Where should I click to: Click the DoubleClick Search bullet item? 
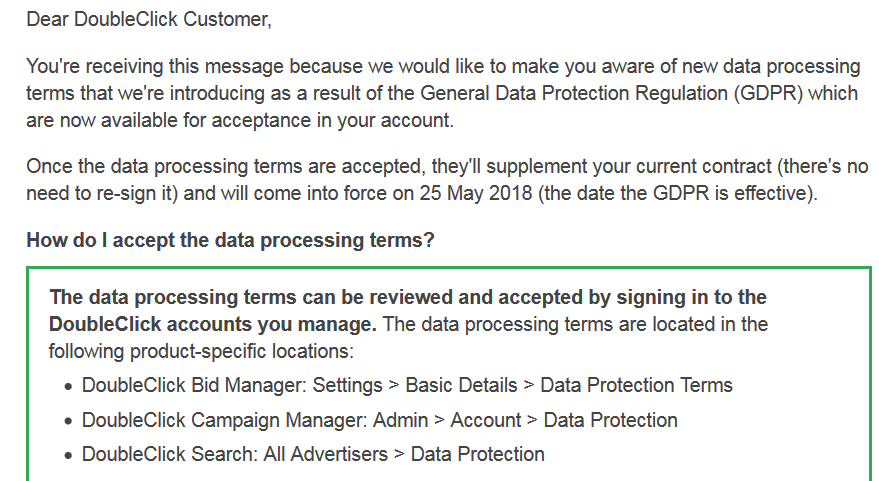coord(313,454)
